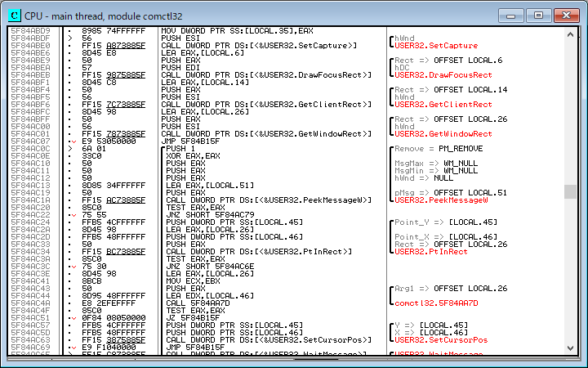Select address 5F84AC63
Image resolution: width=588 pixels, height=368 pixels.
30,340
